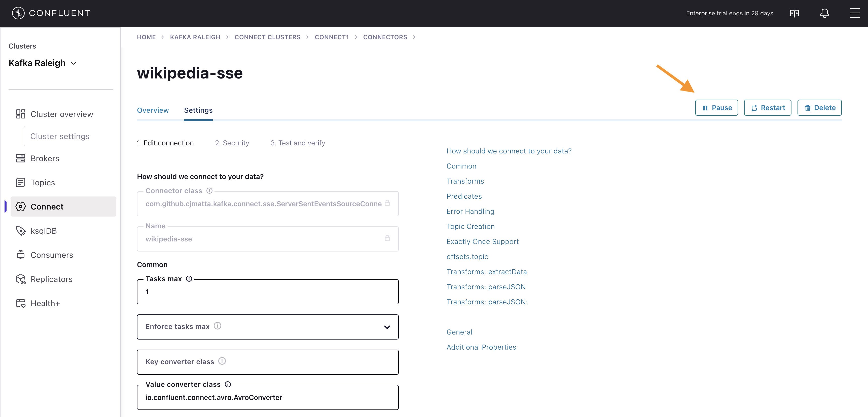Pause the wikipedia-sse connector

coord(716,108)
